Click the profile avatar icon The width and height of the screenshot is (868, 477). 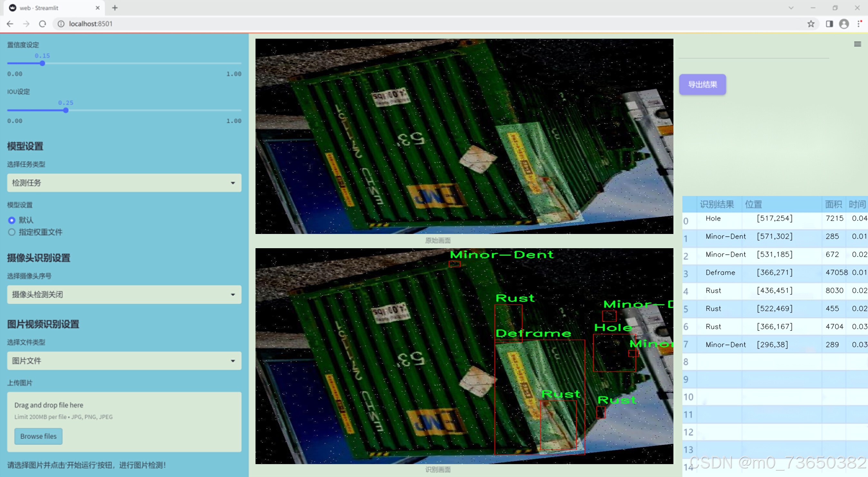click(x=844, y=24)
